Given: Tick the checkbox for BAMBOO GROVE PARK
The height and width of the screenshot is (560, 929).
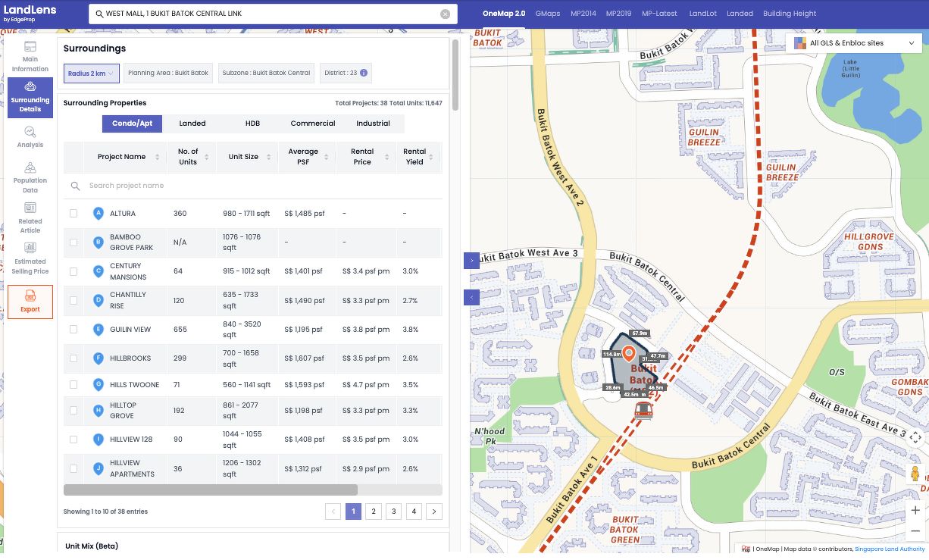Looking at the screenshot, I should coord(74,242).
